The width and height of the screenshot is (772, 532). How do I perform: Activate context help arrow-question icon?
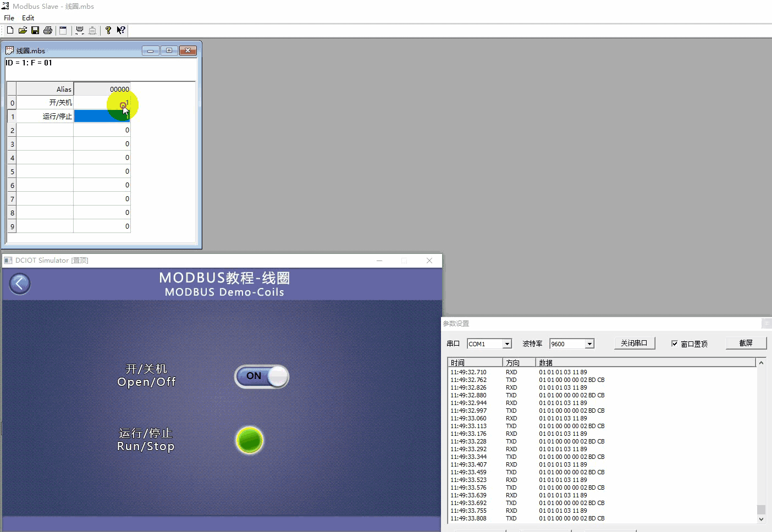[x=121, y=30]
